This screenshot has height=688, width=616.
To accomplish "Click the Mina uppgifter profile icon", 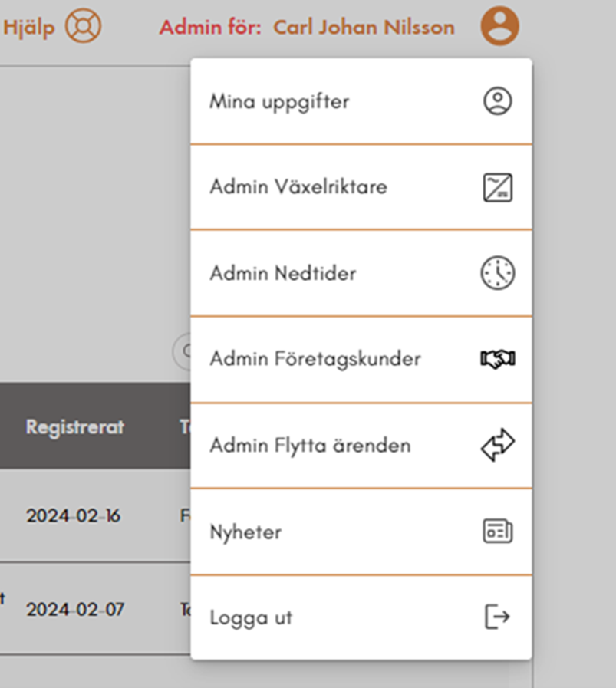I will [x=497, y=101].
